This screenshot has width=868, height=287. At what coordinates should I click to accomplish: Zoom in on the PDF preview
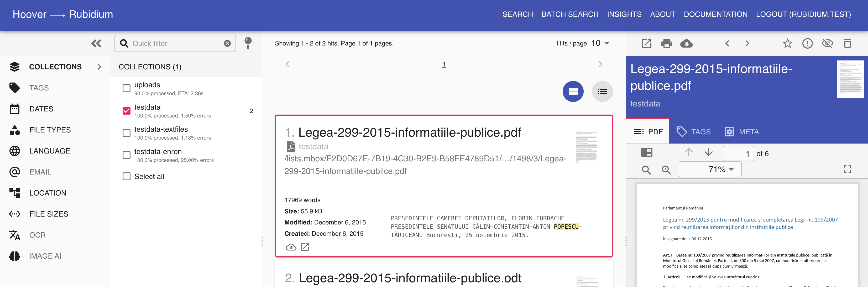[x=666, y=170]
